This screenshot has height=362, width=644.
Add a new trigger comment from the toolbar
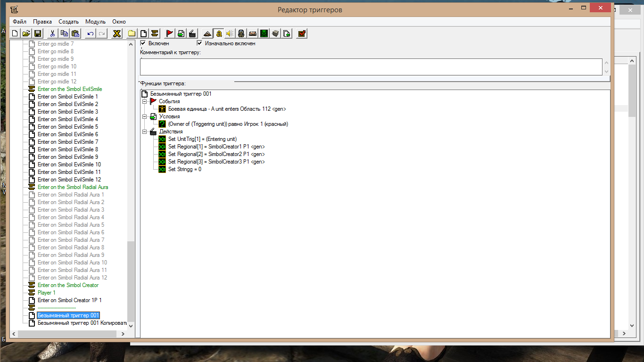155,33
